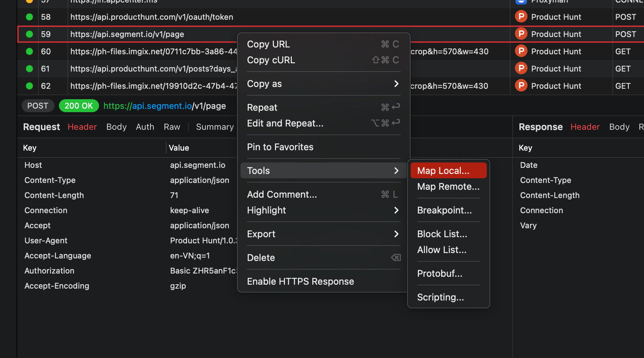Open Scripting... from Tools submenu
Viewport: 644px width, 358px height.
(448, 297)
